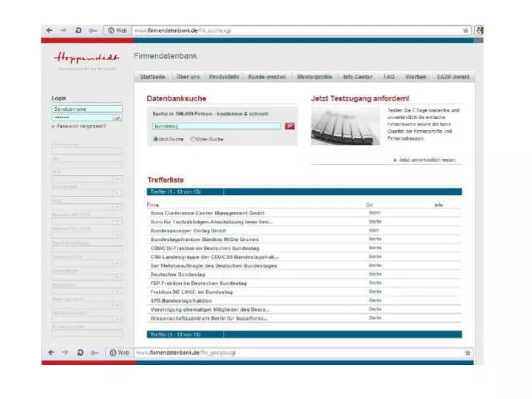The height and width of the screenshot is (399, 532).
Task: Click the Info column header
Action: [439, 205]
